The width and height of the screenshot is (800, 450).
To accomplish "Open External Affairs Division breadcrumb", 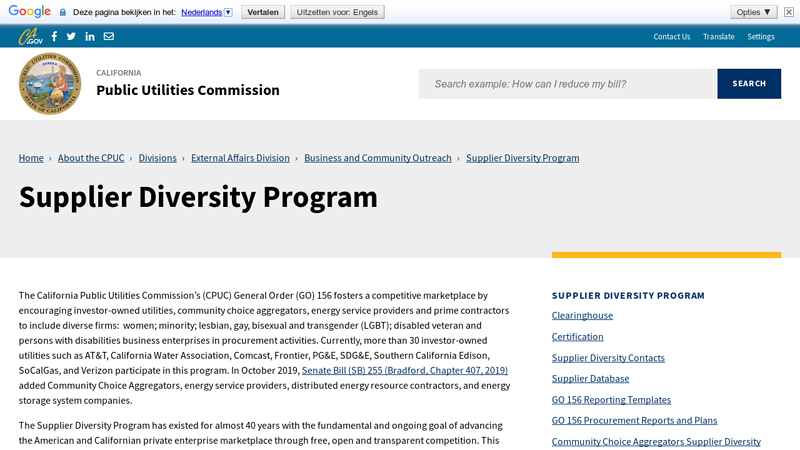I will (x=240, y=158).
